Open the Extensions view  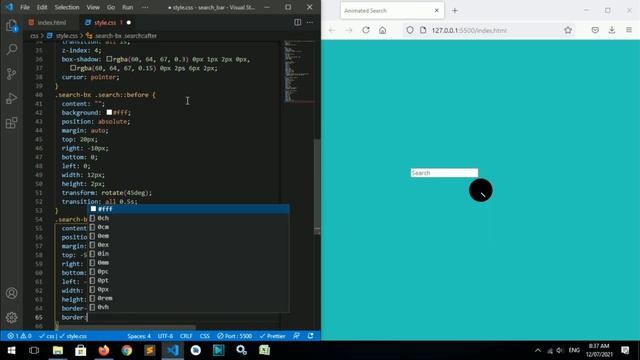tap(11, 122)
